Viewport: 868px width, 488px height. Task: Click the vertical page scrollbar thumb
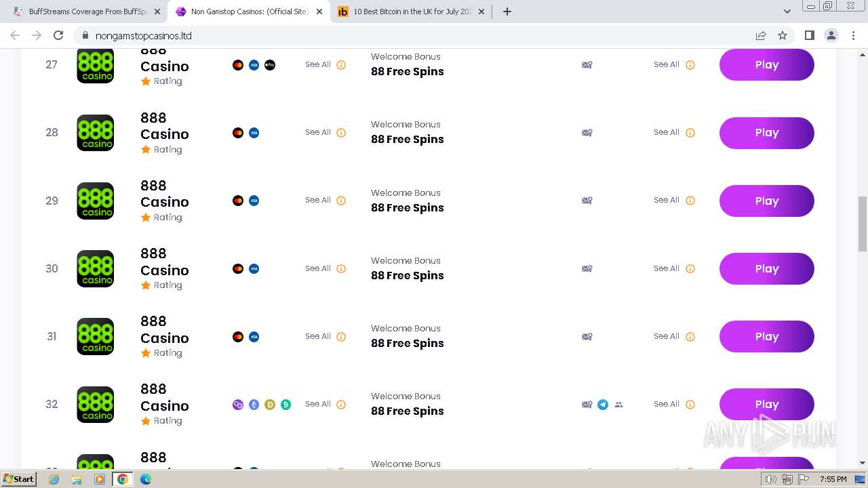pyautogui.click(x=863, y=224)
